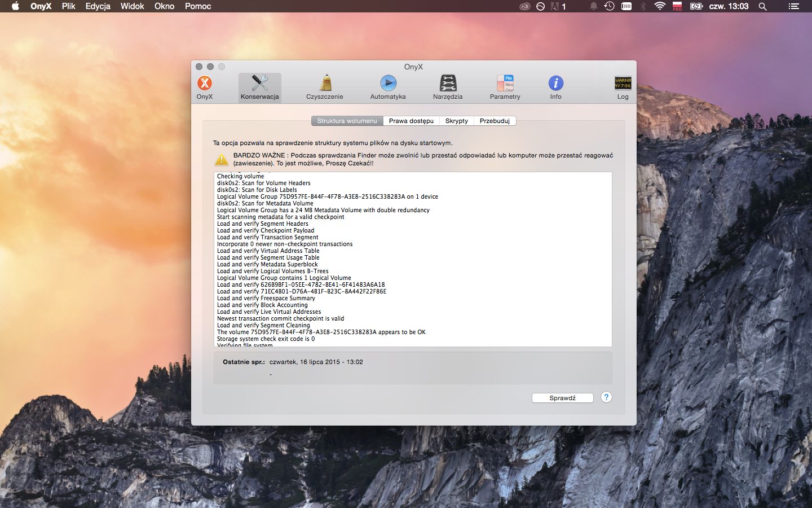Open the Okno menu
The image size is (812, 508).
click(x=164, y=6)
